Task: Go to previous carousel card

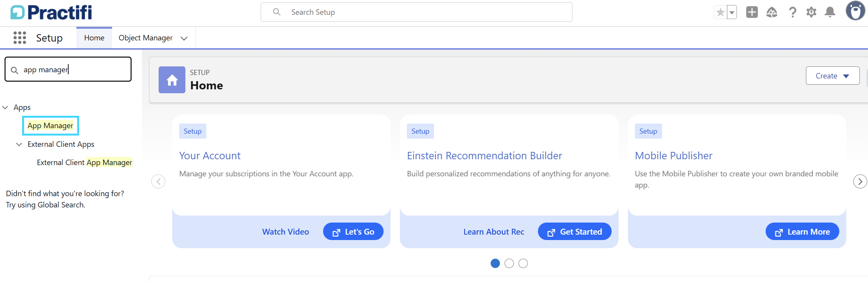Action: tap(158, 181)
